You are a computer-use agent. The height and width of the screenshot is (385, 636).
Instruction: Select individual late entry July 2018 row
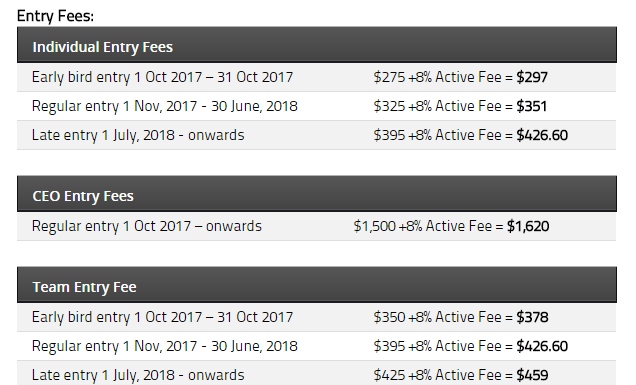coord(316,135)
